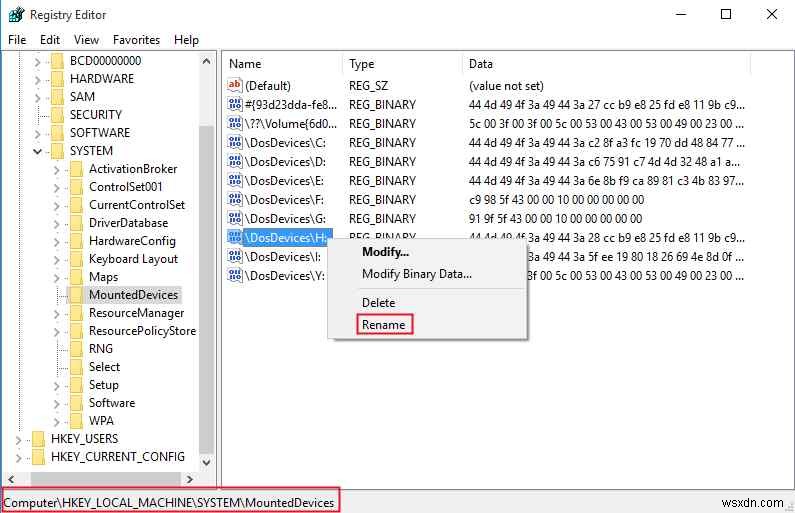Click binary icon of \DosDevices\G: value

tap(235, 218)
